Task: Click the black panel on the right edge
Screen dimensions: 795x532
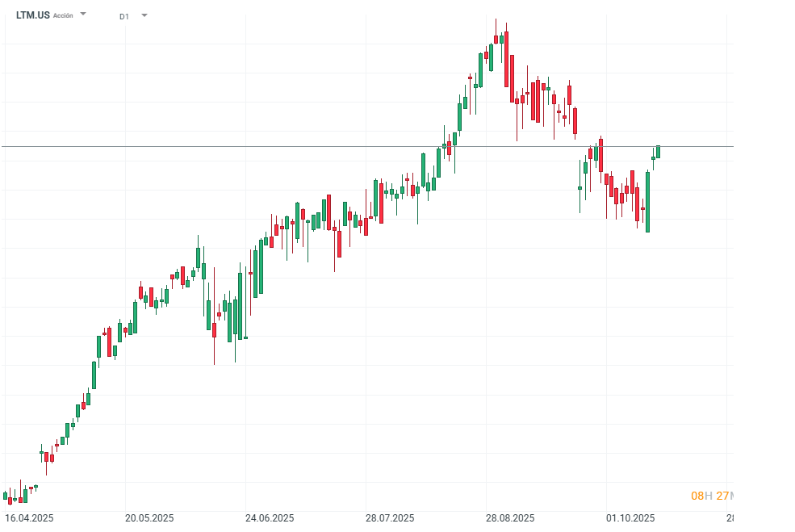Action: coord(764,266)
